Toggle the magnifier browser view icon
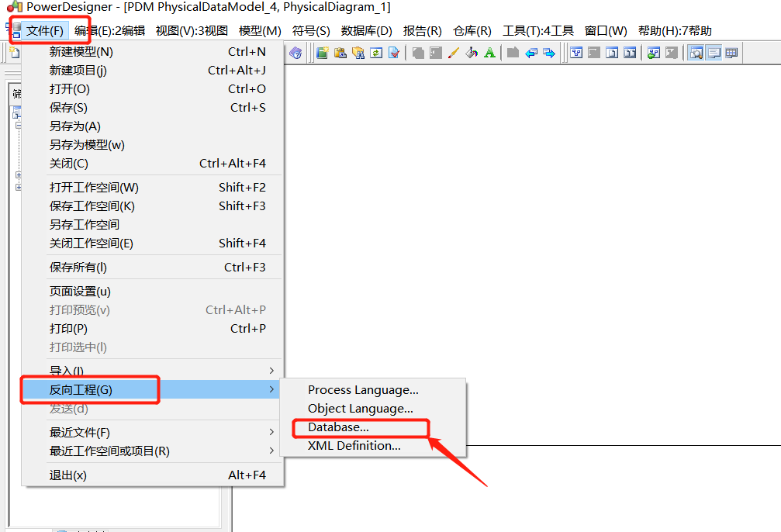 click(x=696, y=52)
